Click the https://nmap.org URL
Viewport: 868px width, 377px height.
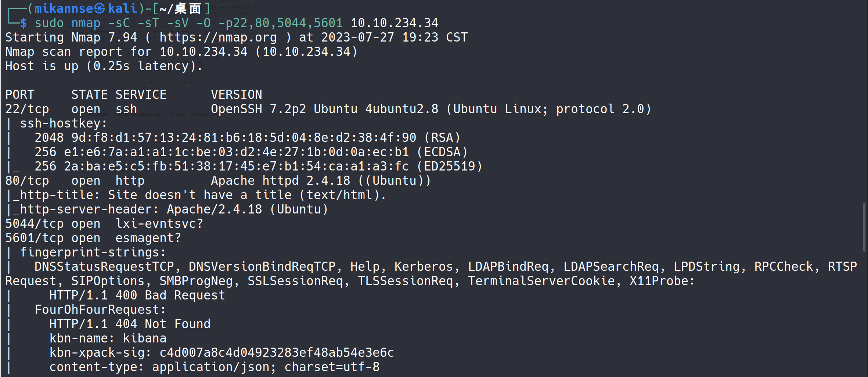218,37
